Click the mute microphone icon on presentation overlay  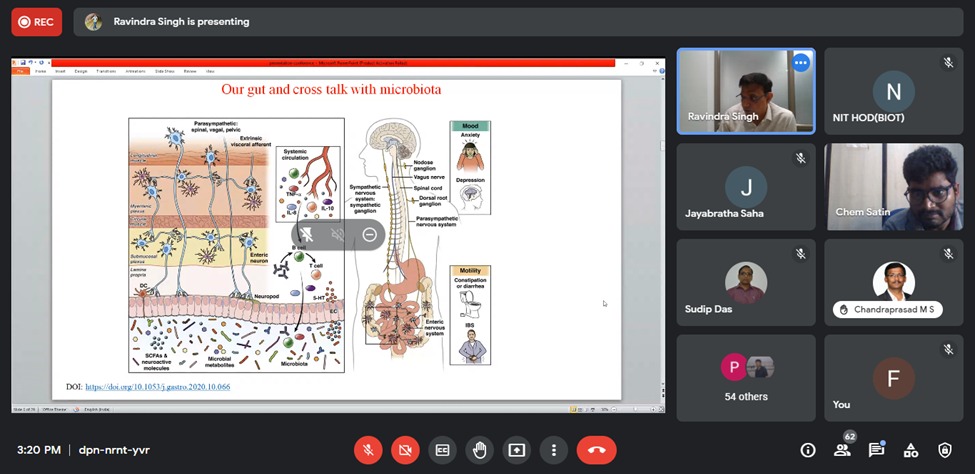point(338,235)
